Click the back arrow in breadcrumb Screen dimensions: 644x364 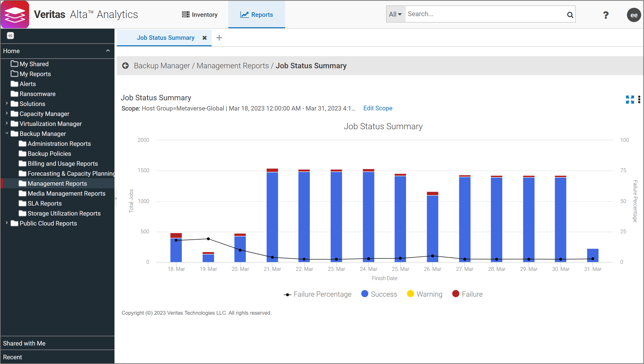coord(125,66)
